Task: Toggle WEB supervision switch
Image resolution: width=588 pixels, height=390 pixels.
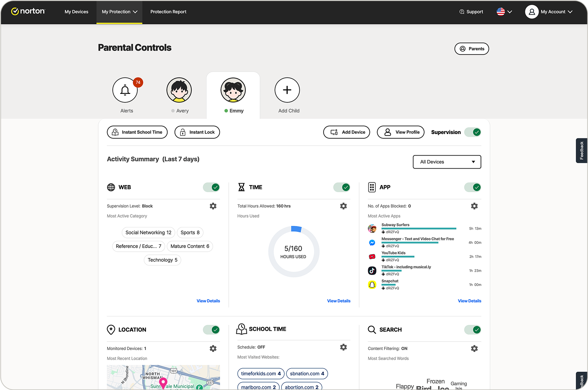Action: pyautogui.click(x=212, y=187)
